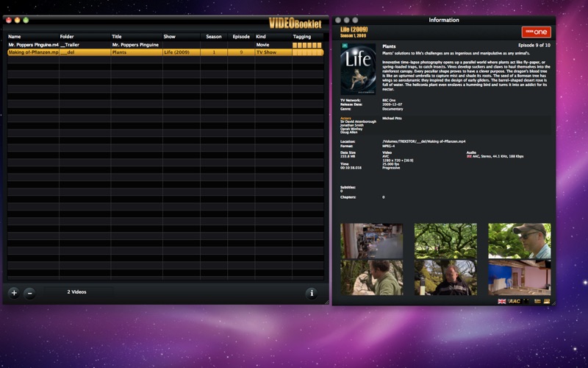Open the studio corridor preview thumbnail

372,241
